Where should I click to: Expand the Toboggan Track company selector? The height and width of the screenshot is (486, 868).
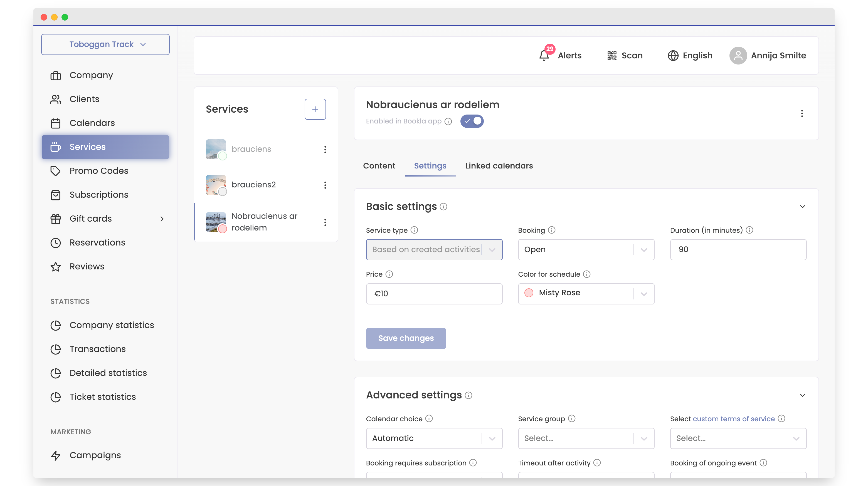click(105, 44)
